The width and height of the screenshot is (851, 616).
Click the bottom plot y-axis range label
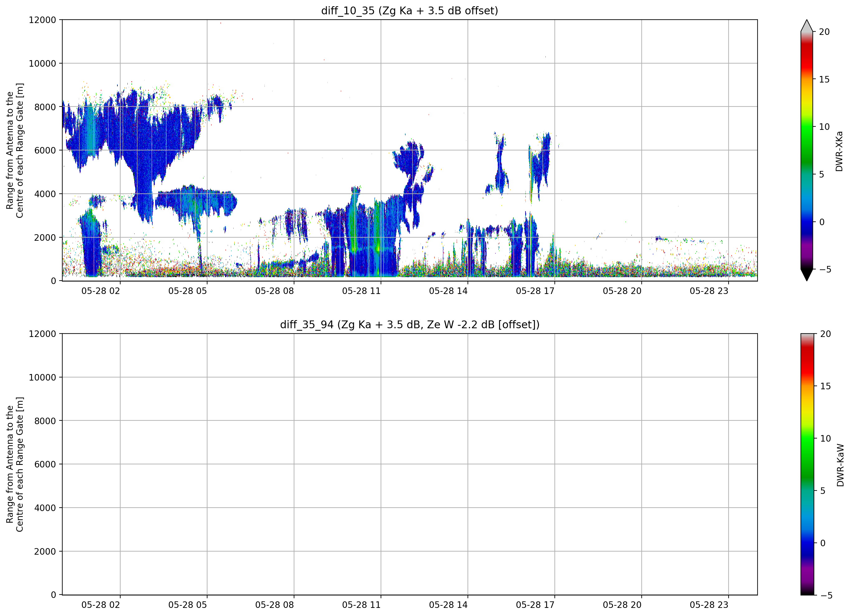15,464
